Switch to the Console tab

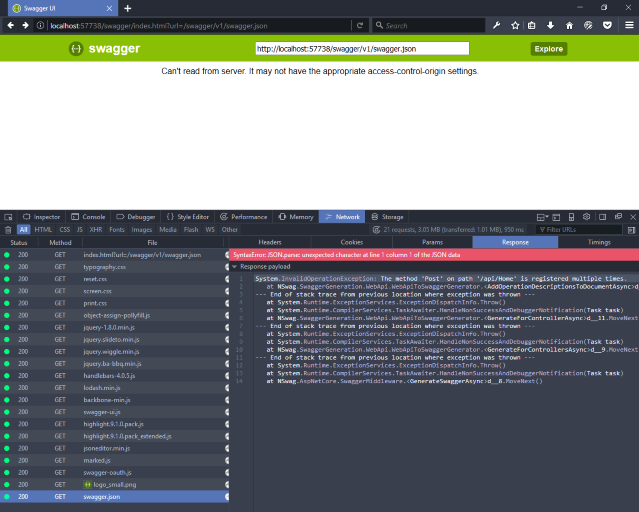[88, 217]
